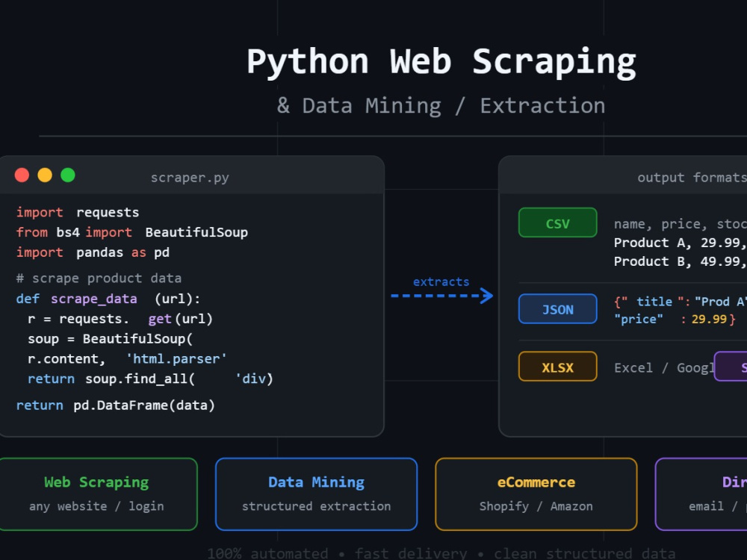Select the CSV format badge

[557, 223]
